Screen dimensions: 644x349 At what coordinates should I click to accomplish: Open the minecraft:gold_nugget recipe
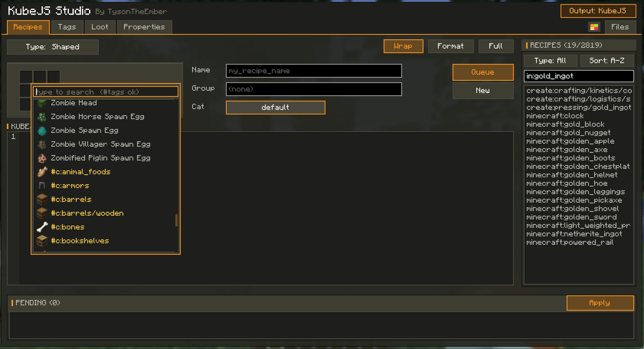579,133
